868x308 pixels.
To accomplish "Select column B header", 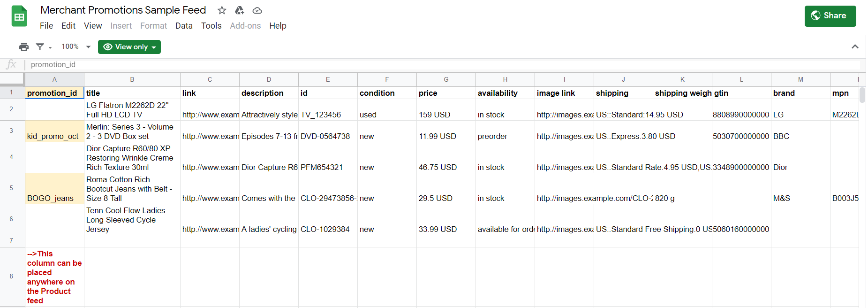I will click(x=132, y=80).
